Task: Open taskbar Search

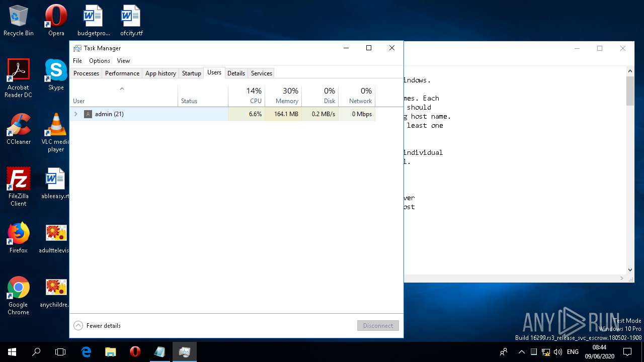Action: [36, 352]
